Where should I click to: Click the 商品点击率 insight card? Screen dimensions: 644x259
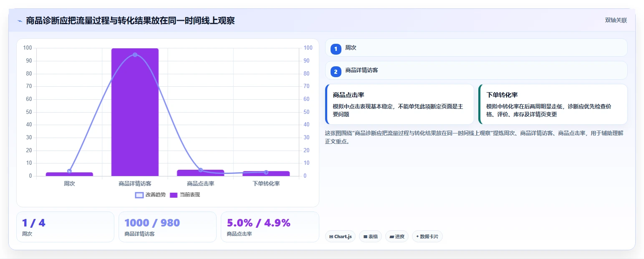point(399,104)
